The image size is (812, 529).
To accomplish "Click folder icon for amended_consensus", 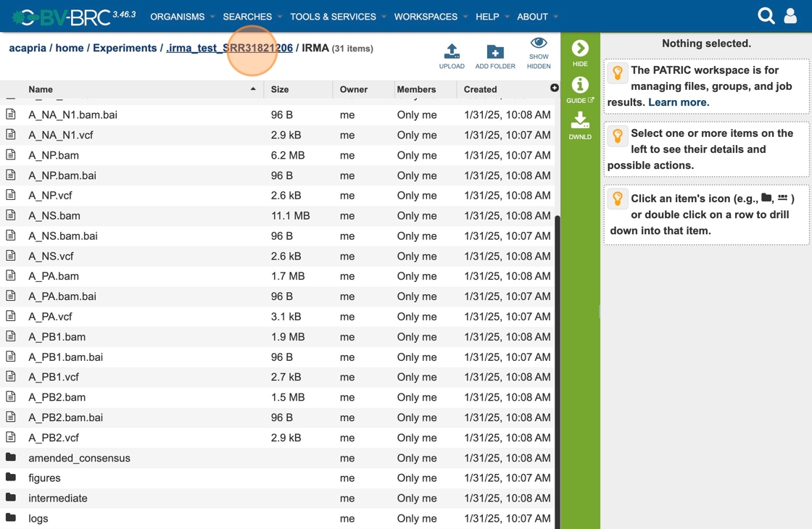I will click(x=10, y=457).
